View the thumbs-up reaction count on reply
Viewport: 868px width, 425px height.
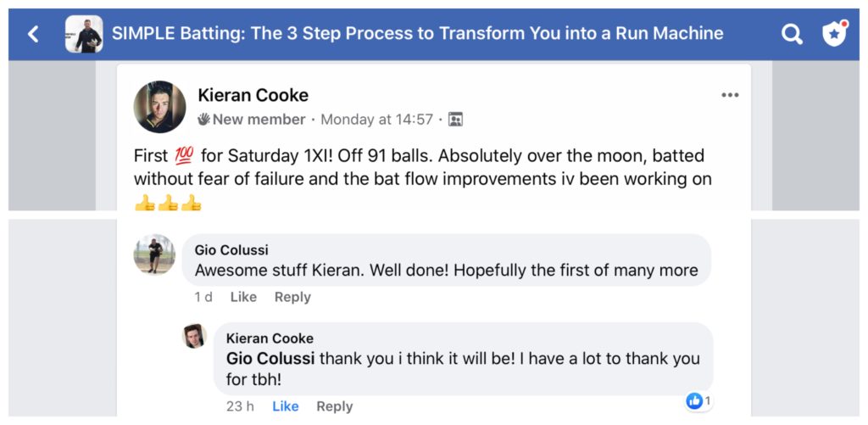coord(698,400)
